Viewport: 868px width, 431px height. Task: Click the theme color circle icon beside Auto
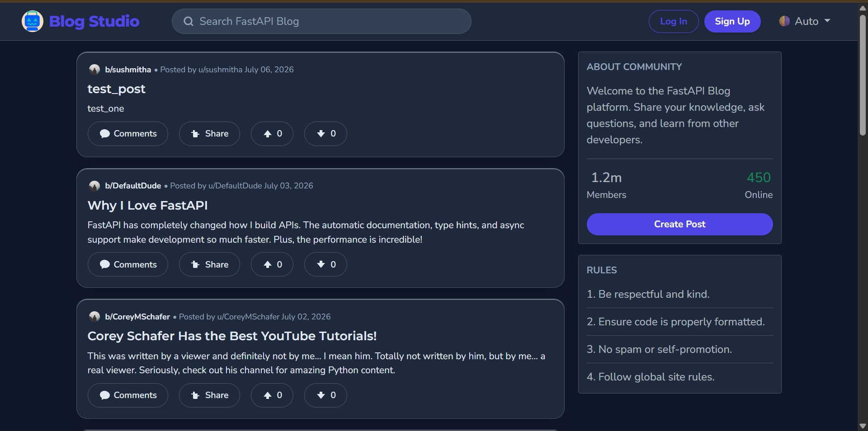[x=784, y=21]
